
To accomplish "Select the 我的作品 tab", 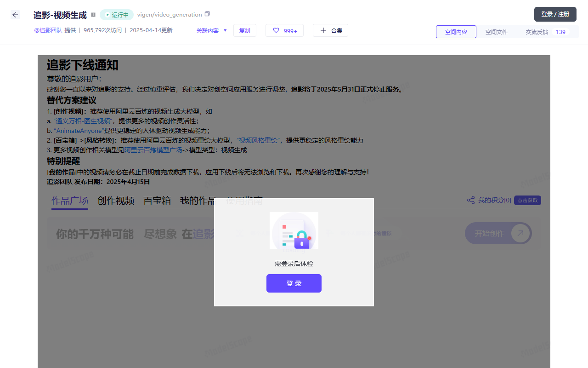I will pyautogui.click(x=198, y=201).
